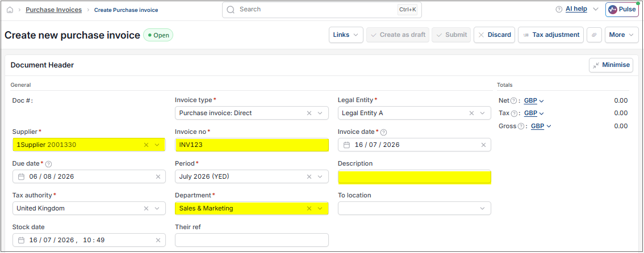
Task: Expand the Invoice type dropdown
Action: pyautogui.click(x=320, y=113)
